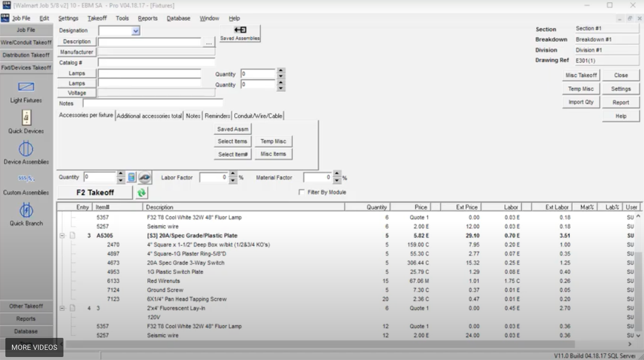Click the green refresh icon next to F2 Takeoff
The height and width of the screenshot is (360, 644).
coord(141,192)
